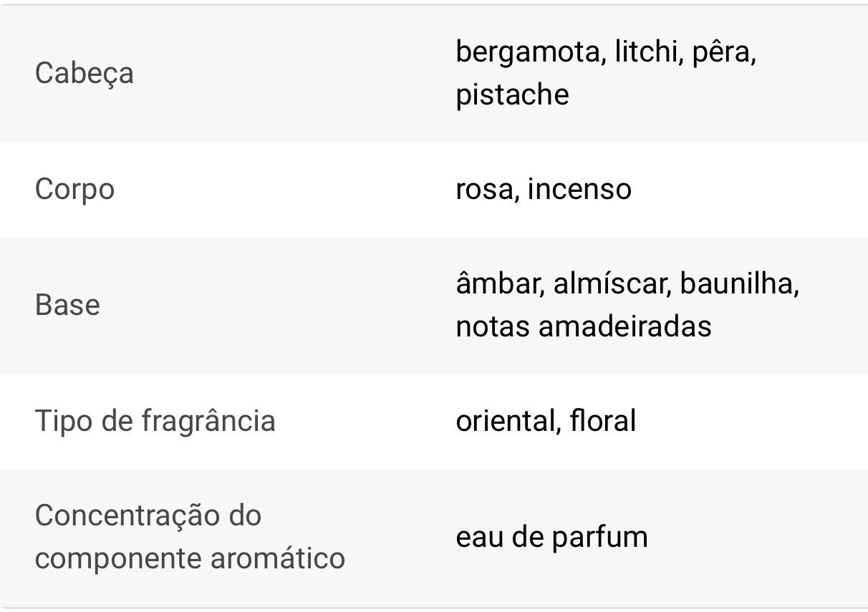Image resolution: width=868 pixels, height=612 pixels.
Task: Select the word pêra
Action: 723,52
